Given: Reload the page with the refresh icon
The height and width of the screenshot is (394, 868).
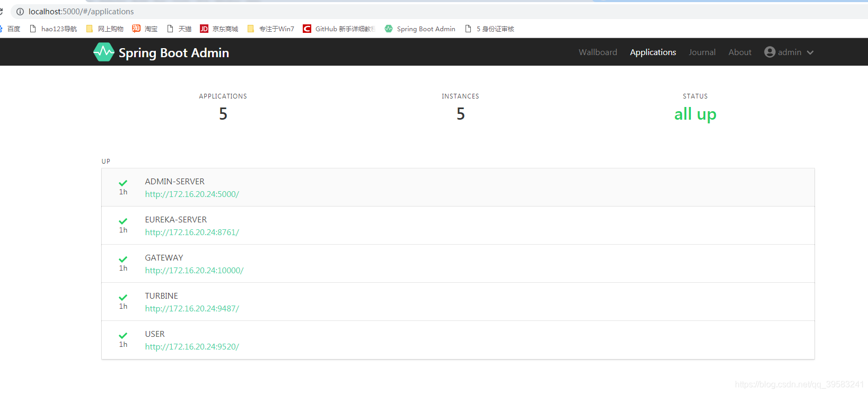Looking at the screenshot, I should (1, 12).
